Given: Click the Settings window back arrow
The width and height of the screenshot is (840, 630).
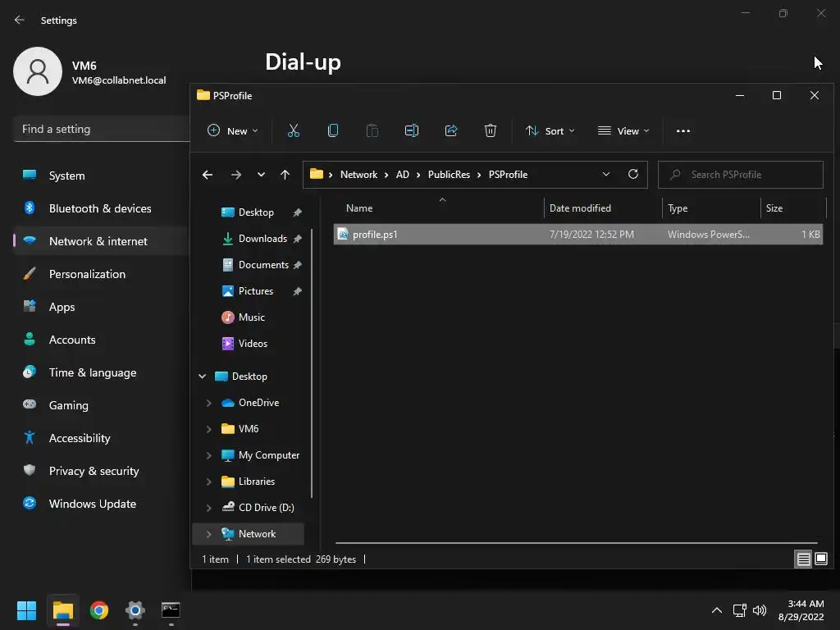Looking at the screenshot, I should [x=20, y=20].
